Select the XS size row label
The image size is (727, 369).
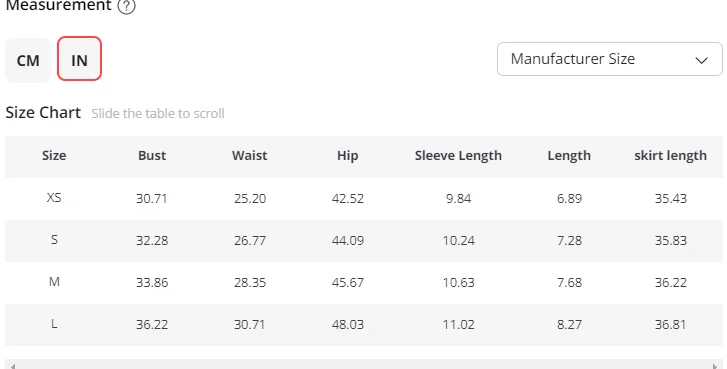click(54, 198)
